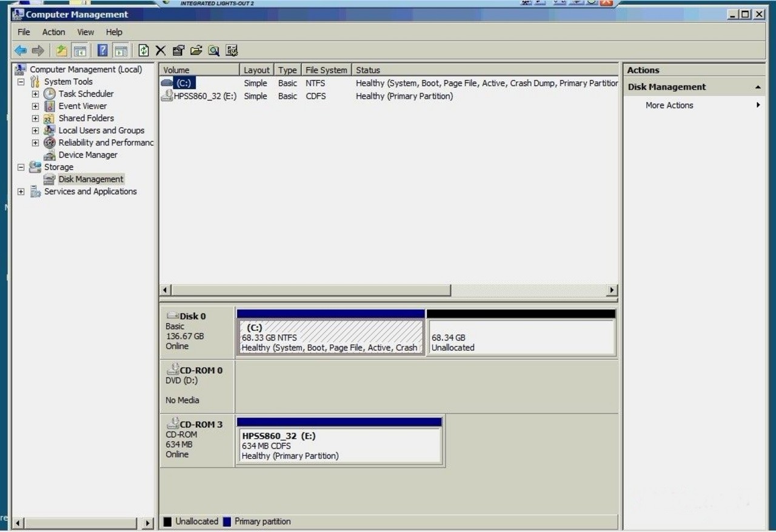
Task: Select the Disk Management tree item
Action: click(91, 179)
